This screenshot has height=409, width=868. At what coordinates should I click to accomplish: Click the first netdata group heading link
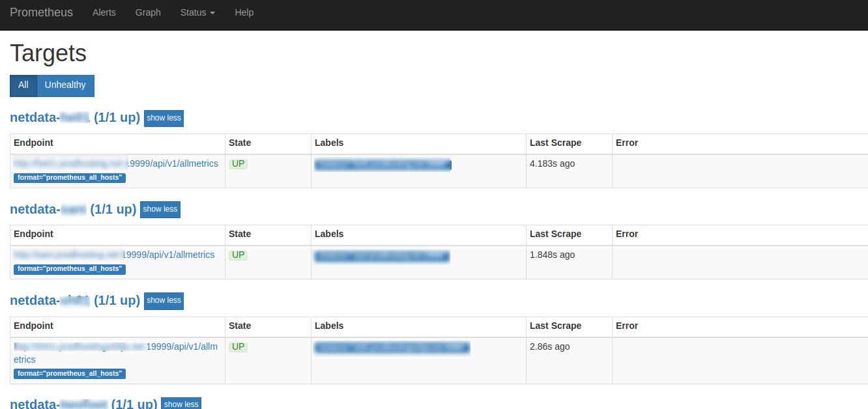[x=75, y=118]
